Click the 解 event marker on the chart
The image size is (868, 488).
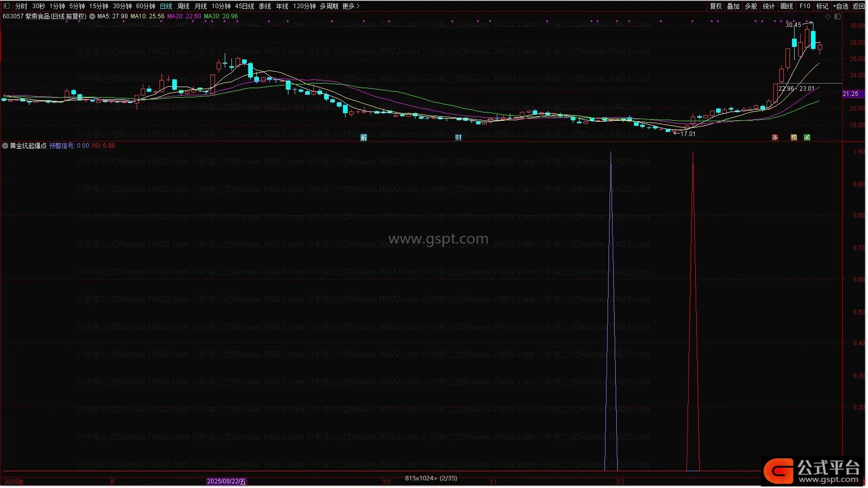click(x=363, y=138)
